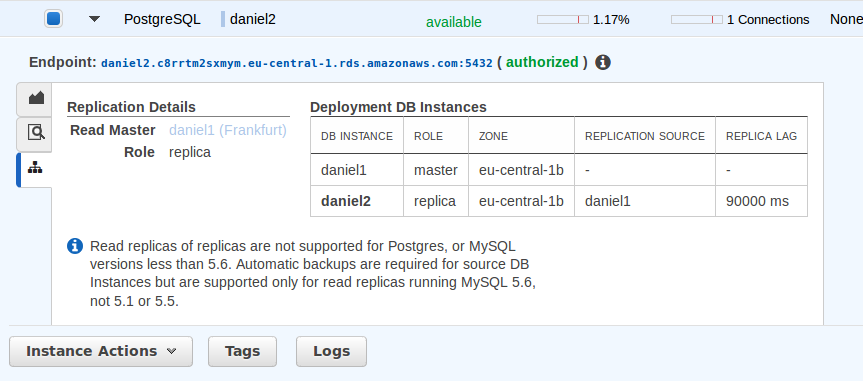
Task: Click the REPLICATION SOURCE column header
Action: click(645, 136)
